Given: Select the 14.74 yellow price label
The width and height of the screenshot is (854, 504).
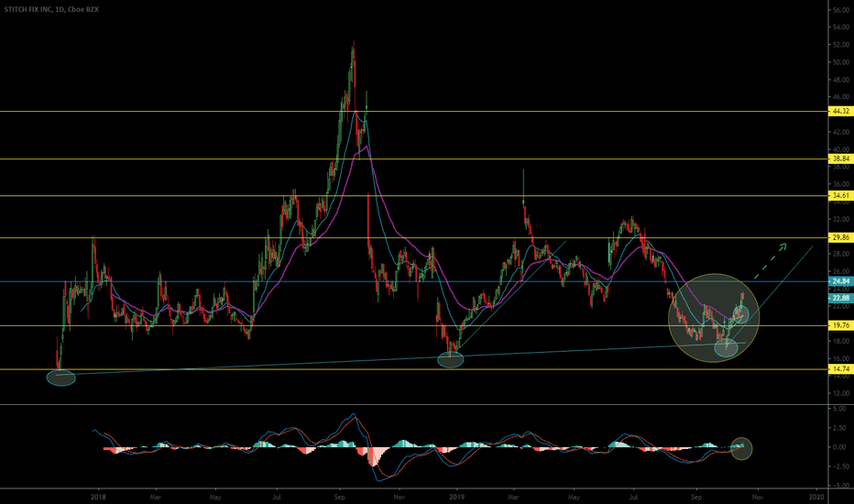Looking at the screenshot, I should coord(840,369).
